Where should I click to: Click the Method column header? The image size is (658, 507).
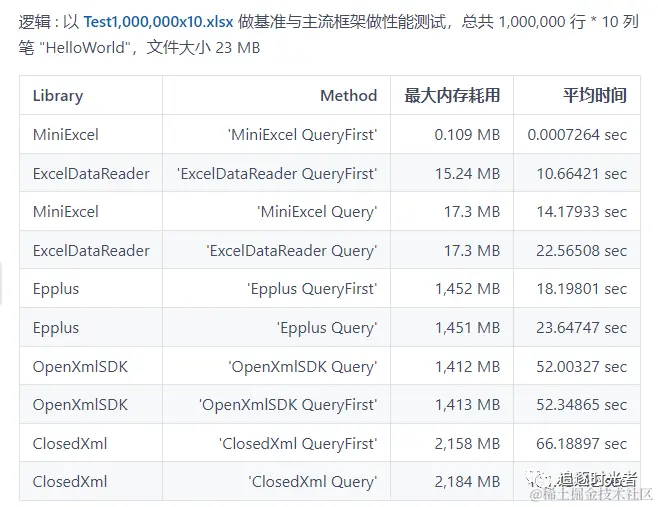[277, 95]
